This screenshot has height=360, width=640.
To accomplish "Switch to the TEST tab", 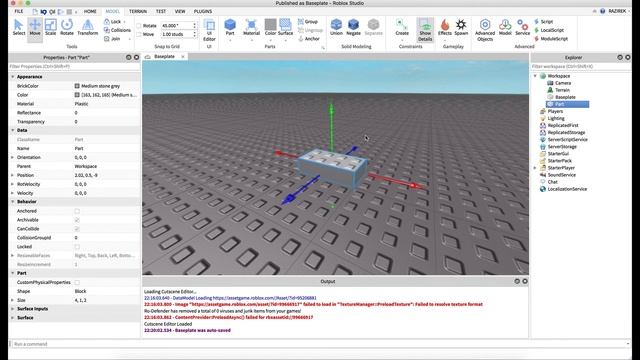I will 161,11.
